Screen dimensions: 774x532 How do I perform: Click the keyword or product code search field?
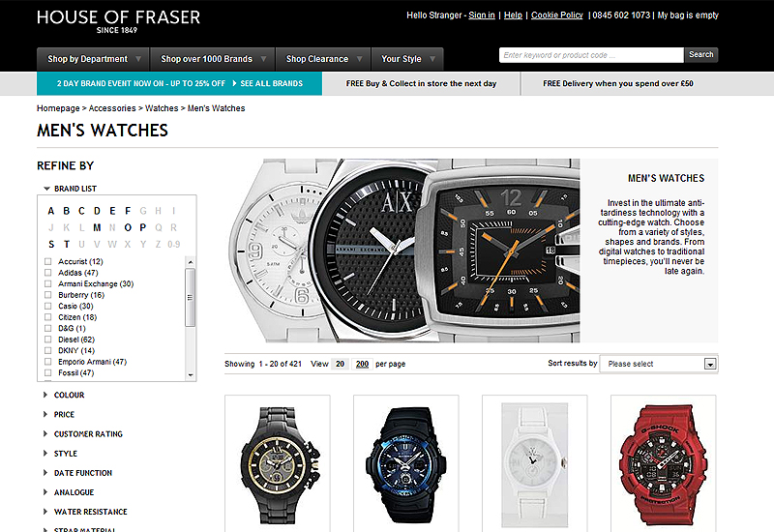[x=591, y=55]
